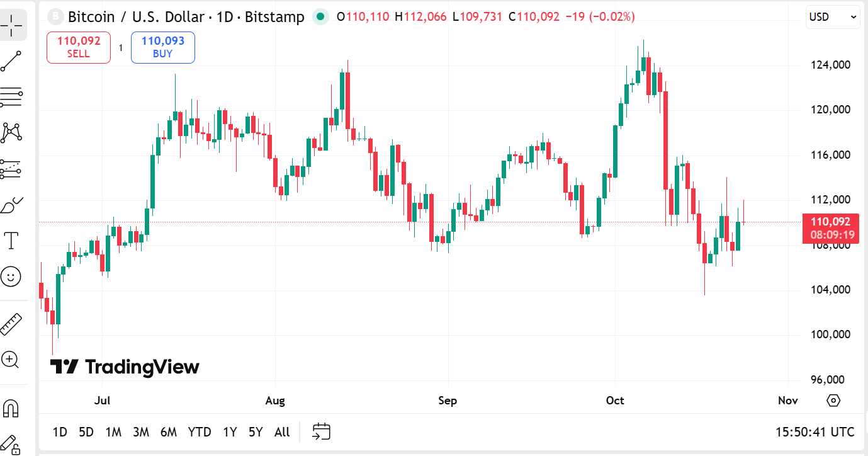The image size is (868, 456).
Task: Click the red SELL 110,092 button
Action: coord(79,47)
